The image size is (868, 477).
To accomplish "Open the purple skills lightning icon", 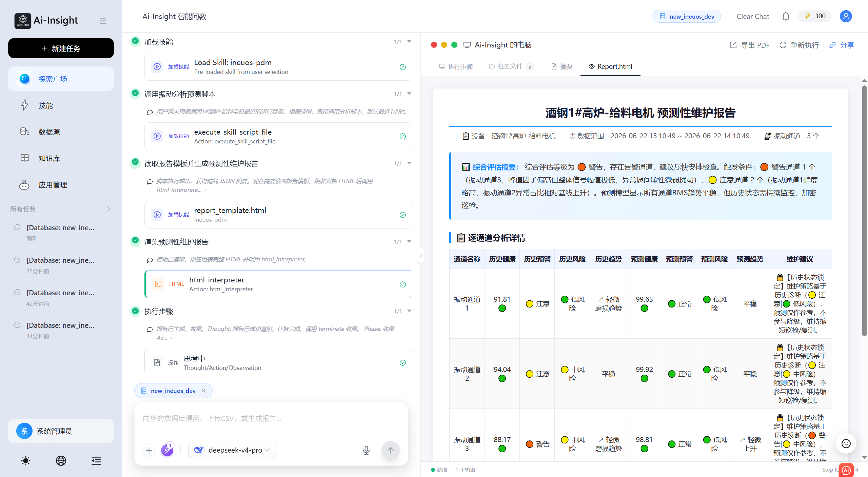I will point(167,450).
